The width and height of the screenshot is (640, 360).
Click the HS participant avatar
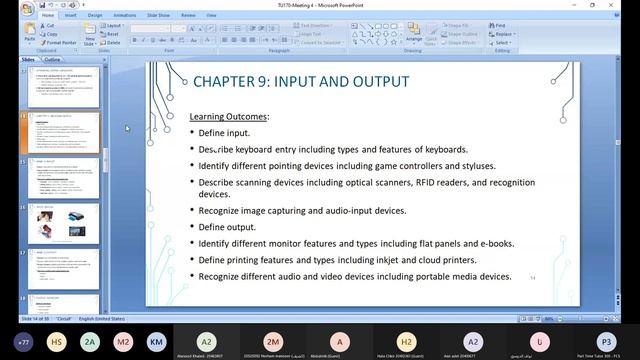[x=57, y=342]
